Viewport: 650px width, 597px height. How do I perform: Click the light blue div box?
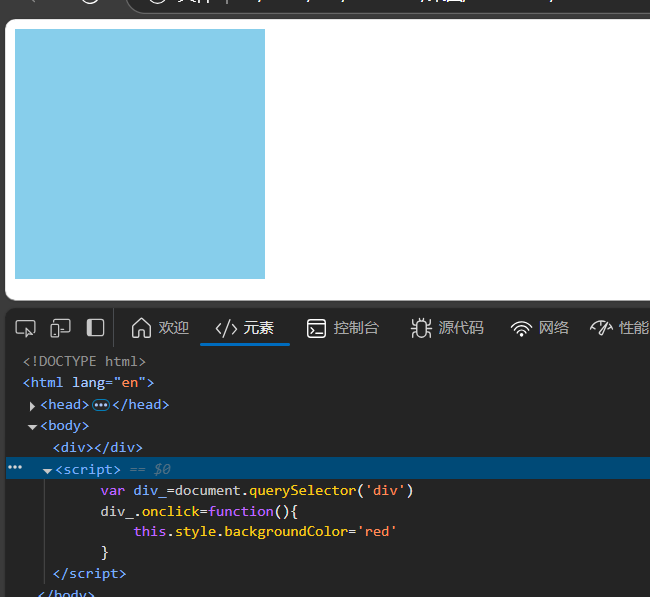click(x=140, y=154)
